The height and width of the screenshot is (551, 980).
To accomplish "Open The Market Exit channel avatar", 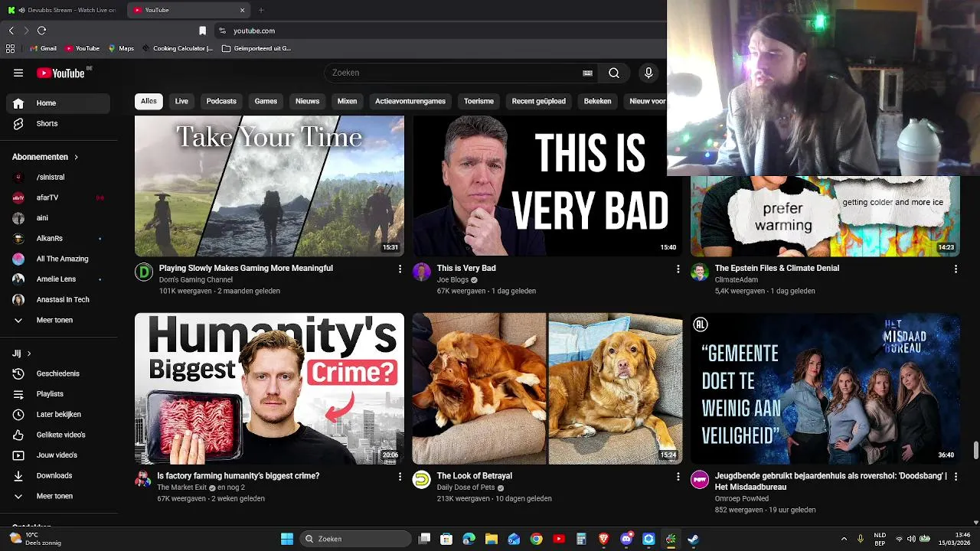I will [x=143, y=480].
